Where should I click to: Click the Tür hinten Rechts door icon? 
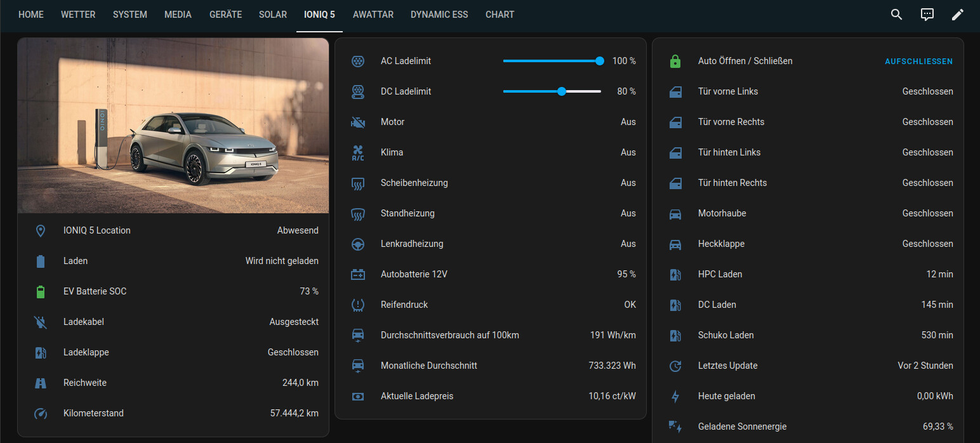[675, 183]
